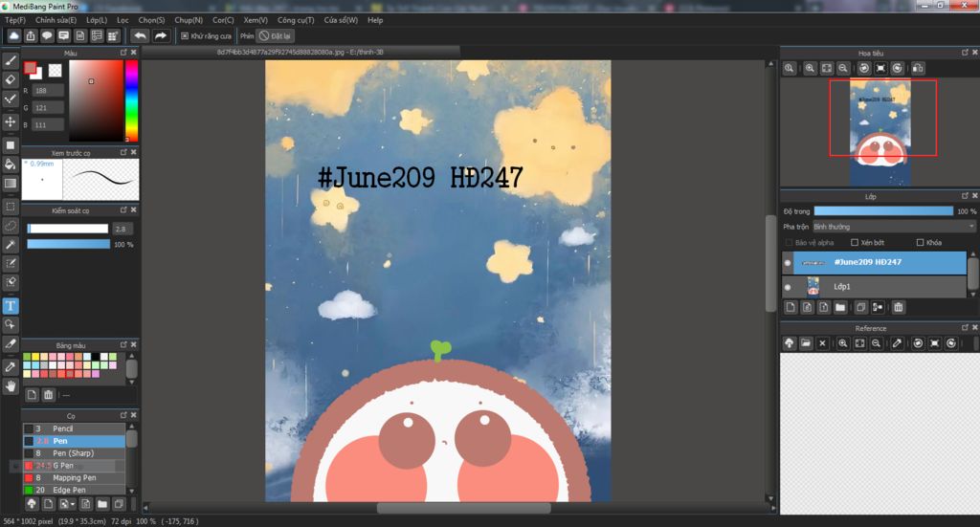The image size is (980, 527).
Task: Toggle visibility of #June209 HĐ247 layer
Action: click(788, 263)
